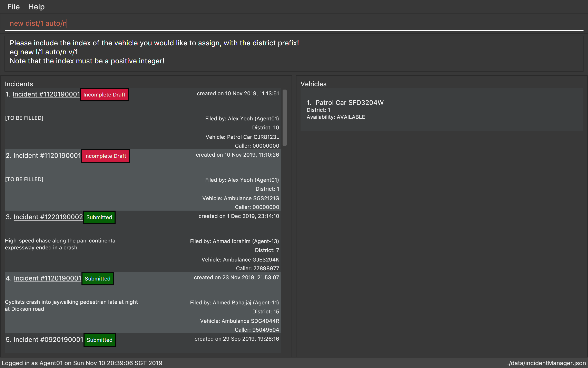588x368 pixels.
Task: Click 'District: 15' text
Action: pos(266,312)
